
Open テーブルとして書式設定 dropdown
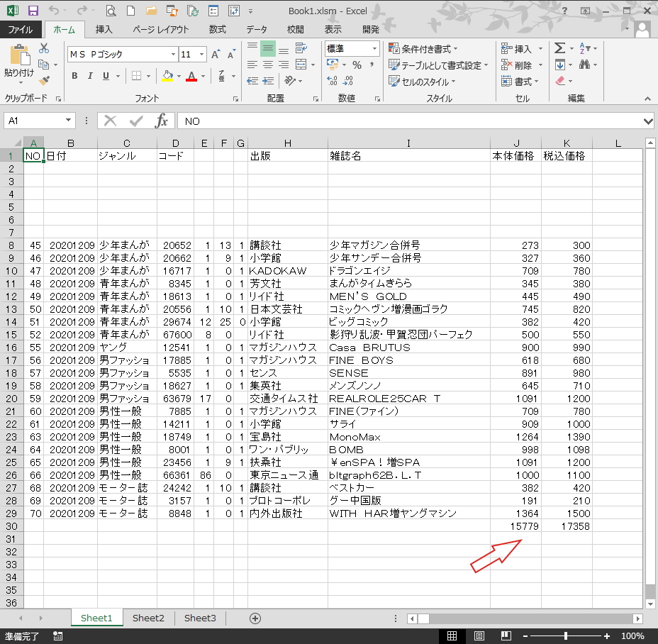[x=438, y=65]
